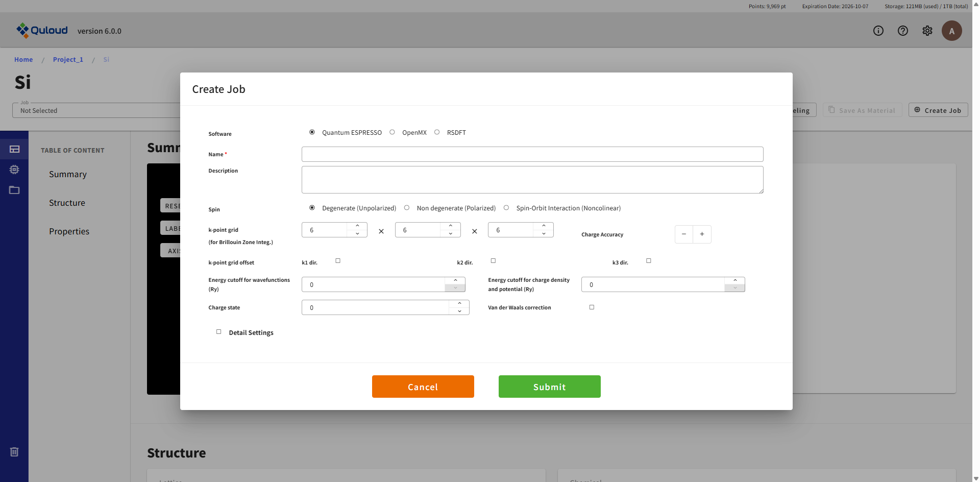The width and height of the screenshot is (980, 482).
Task: Click the Quloud logo
Action: (42, 31)
